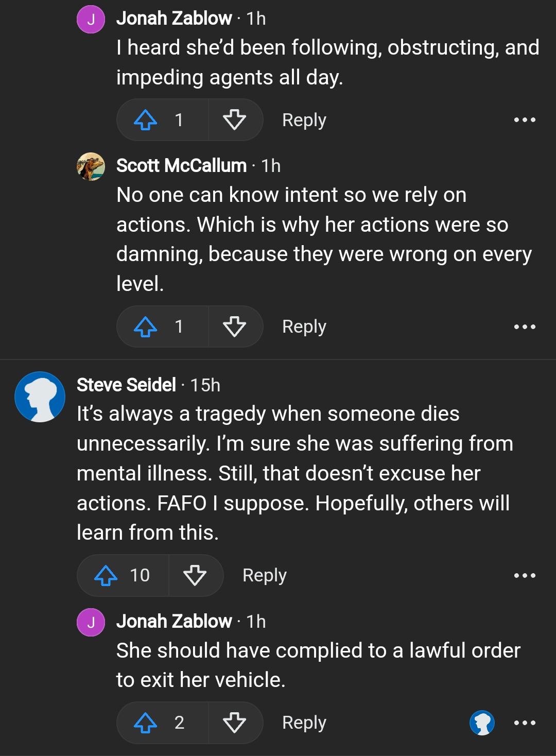This screenshot has width=556, height=756.
Task: Downvote Jonah's comment about lawful order
Action: tap(234, 723)
